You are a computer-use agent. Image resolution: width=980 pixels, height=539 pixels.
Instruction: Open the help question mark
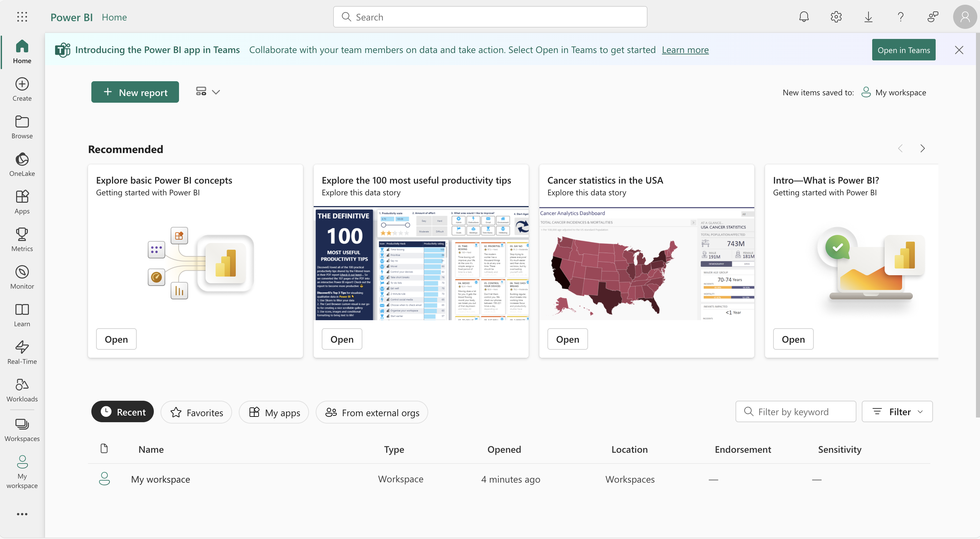pos(900,17)
